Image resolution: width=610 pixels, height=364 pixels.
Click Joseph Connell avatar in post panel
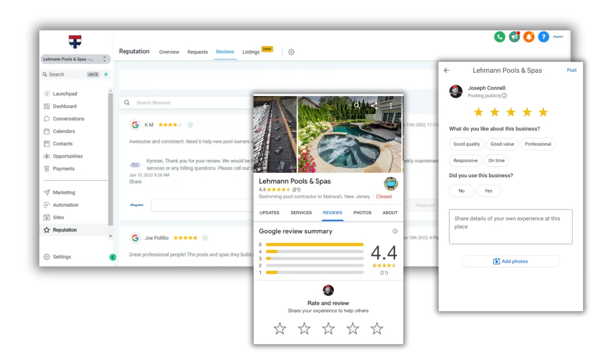(x=456, y=91)
